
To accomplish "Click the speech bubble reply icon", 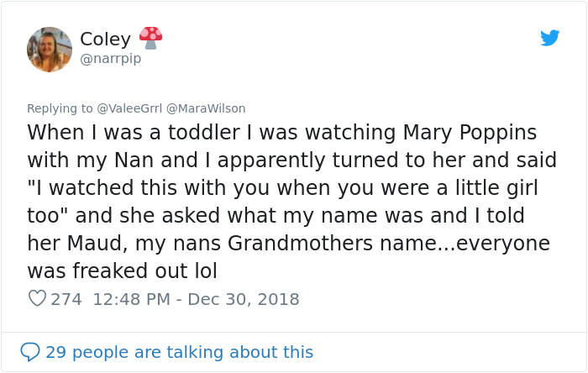I will [x=30, y=352].
